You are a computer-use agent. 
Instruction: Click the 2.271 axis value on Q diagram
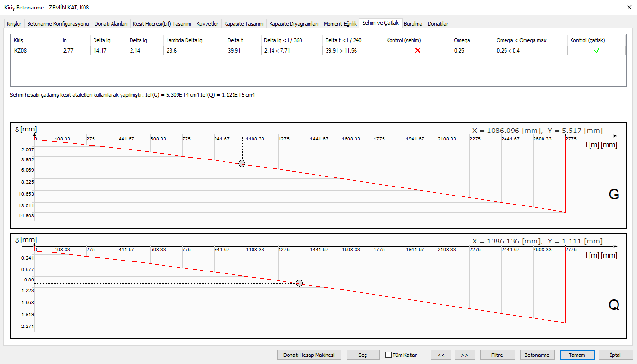tap(28, 327)
